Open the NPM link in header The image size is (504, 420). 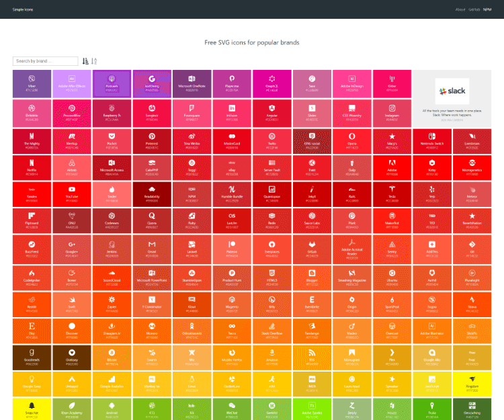point(487,9)
